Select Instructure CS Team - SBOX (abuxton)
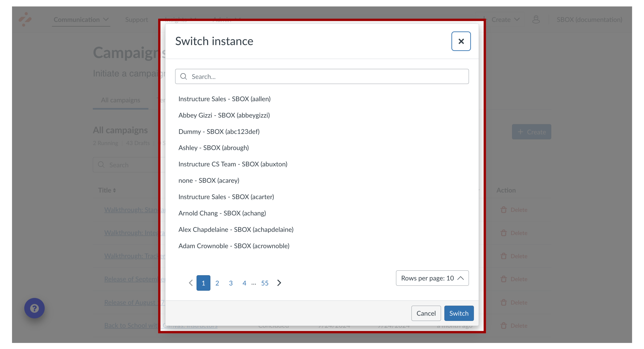The height and width of the screenshot is (349, 644). tap(233, 164)
